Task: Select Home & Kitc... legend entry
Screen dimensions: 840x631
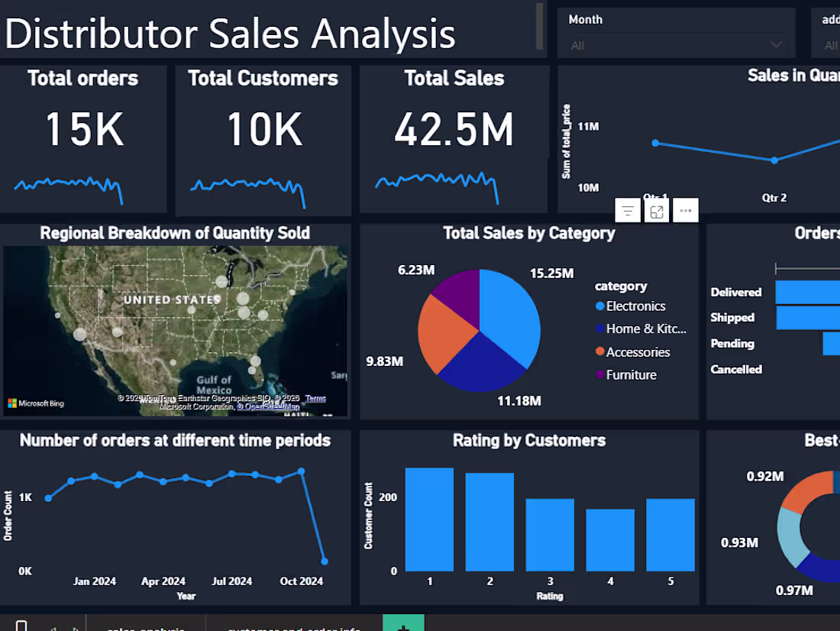Action: point(641,328)
